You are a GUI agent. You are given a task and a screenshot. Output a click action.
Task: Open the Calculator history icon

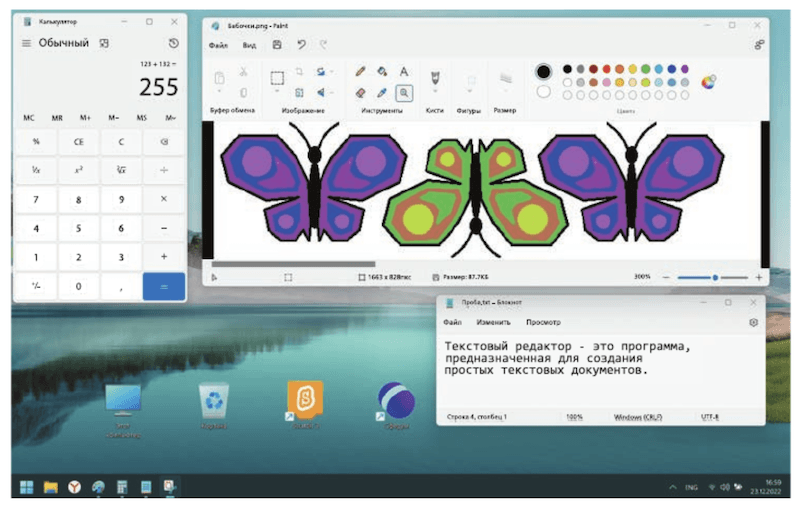pyautogui.click(x=173, y=43)
